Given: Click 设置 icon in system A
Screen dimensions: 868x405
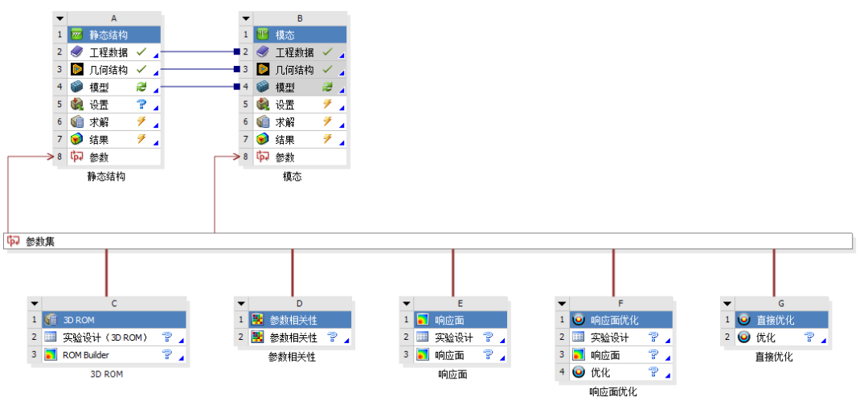Looking at the screenshot, I should [x=77, y=104].
